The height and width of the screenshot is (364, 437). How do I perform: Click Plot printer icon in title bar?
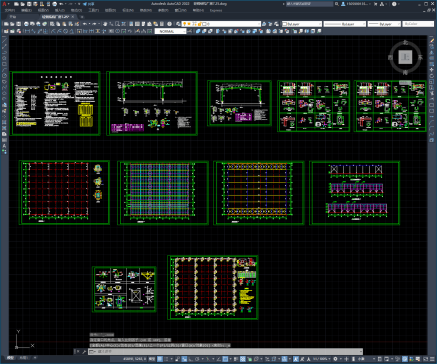(x=54, y=4)
